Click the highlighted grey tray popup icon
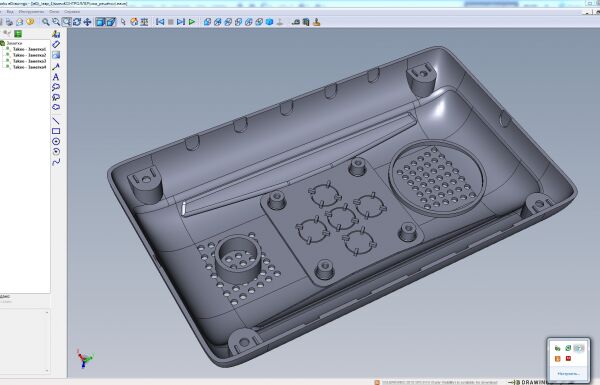 [x=579, y=348]
